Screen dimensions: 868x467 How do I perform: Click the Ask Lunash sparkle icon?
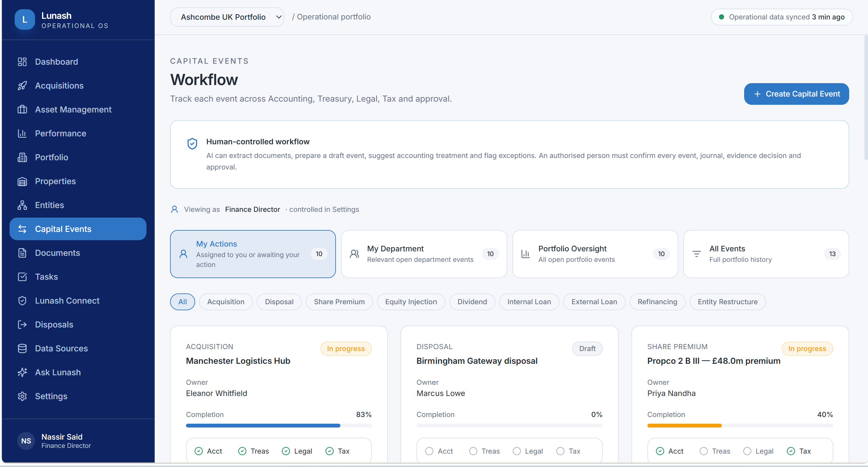point(22,372)
